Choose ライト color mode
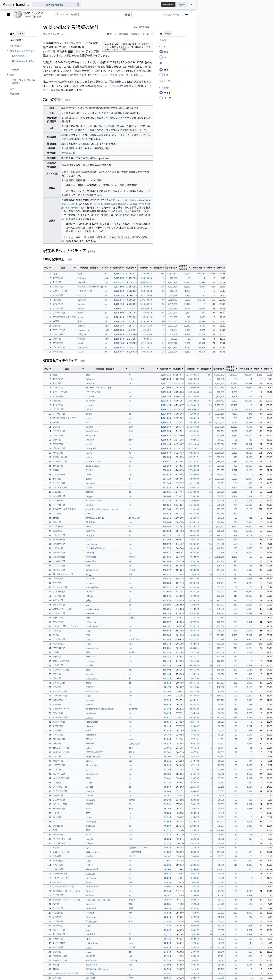The height and width of the screenshot is (980, 273). point(161,92)
